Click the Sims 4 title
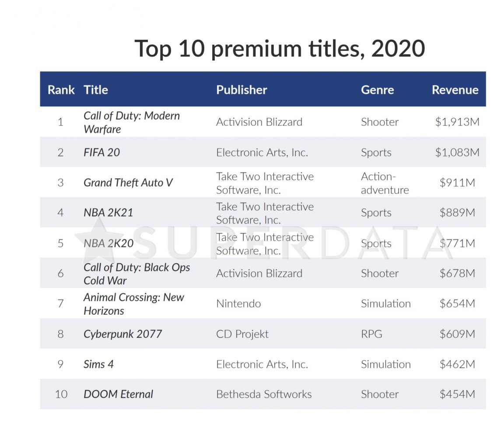Image resolution: width=504 pixels, height=426 pixels. (98, 364)
